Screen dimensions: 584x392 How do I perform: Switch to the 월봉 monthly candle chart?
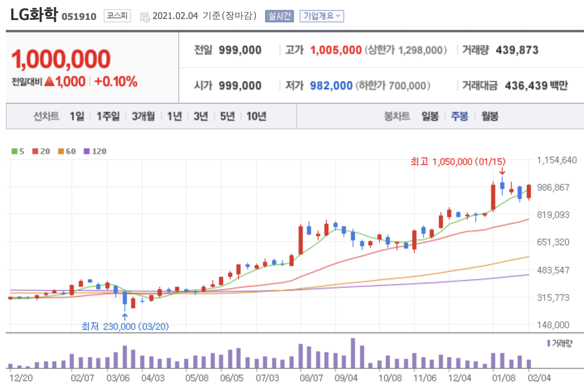point(490,116)
